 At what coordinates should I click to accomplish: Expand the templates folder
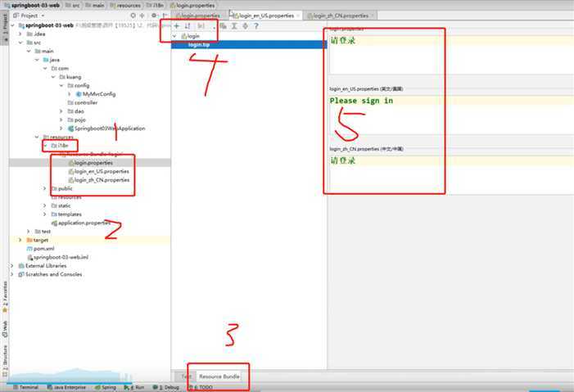click(x=45, y=214)
